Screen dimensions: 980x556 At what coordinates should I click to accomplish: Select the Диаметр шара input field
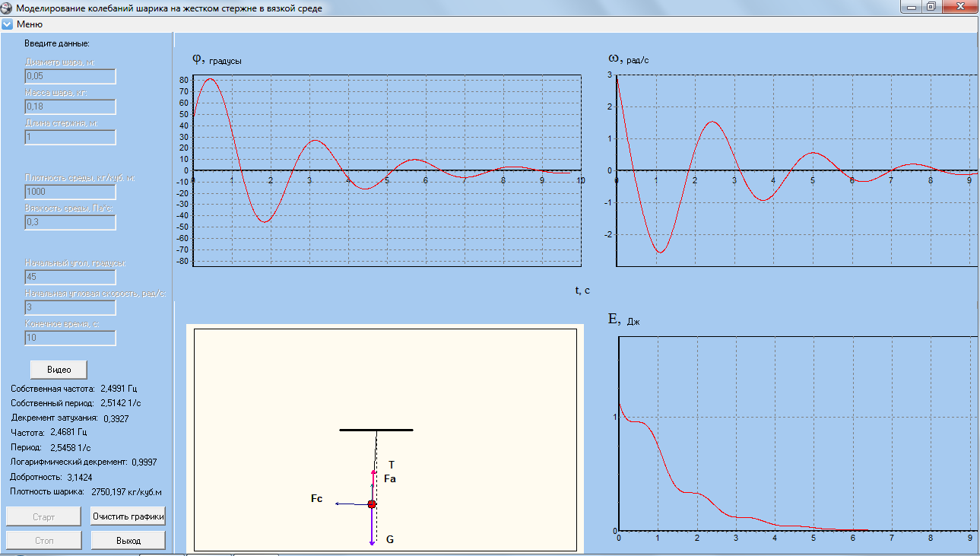point(70,77)
